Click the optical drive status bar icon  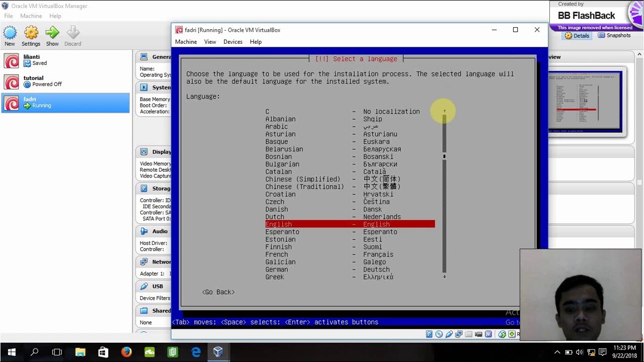pos(439,334)
